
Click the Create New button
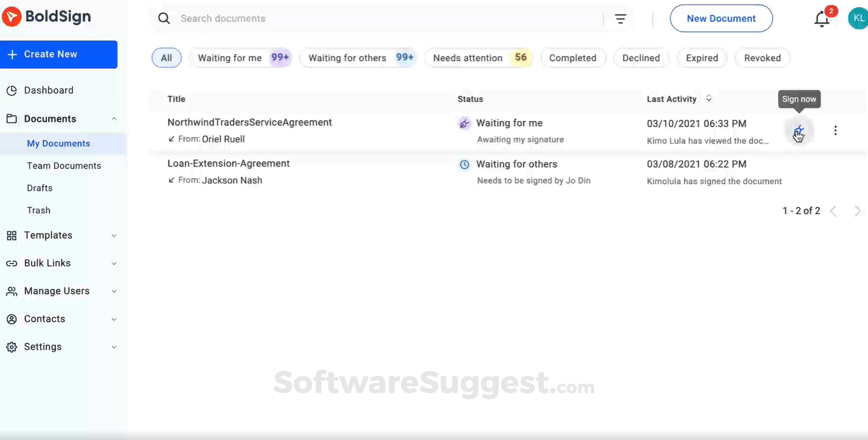59,54
